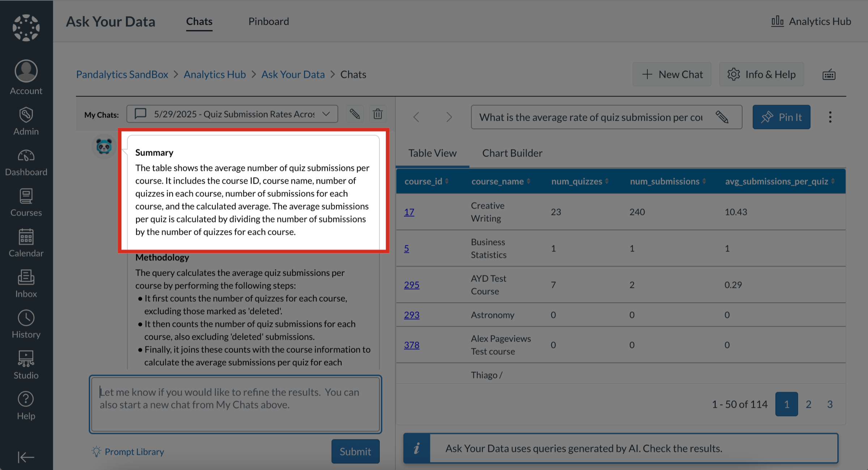This screenshot has height=470, width=868.
Task: Rename the chat using the pencil icon
Action: click(354, 114)
